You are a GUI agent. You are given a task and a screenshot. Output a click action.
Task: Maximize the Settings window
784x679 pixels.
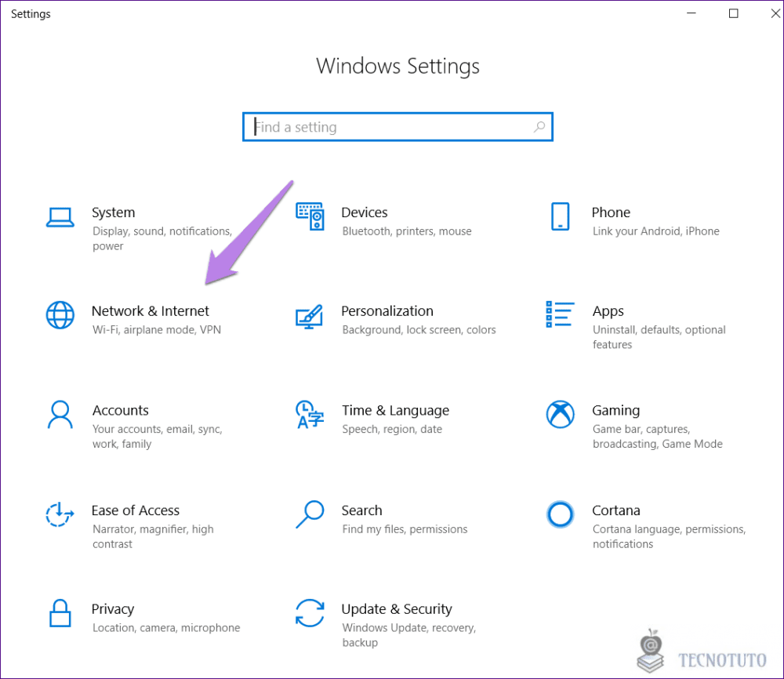734,13
